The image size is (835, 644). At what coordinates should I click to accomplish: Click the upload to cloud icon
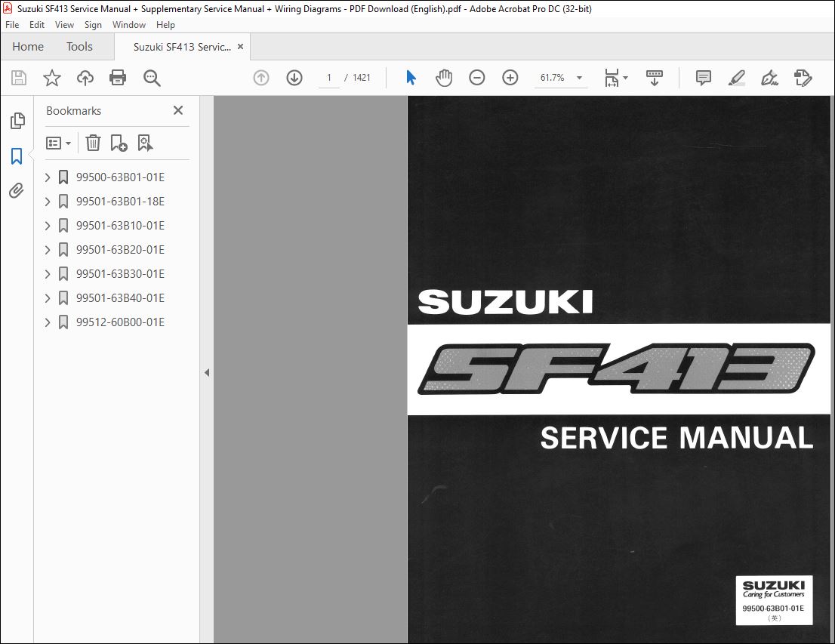click(x=85, y=78)
